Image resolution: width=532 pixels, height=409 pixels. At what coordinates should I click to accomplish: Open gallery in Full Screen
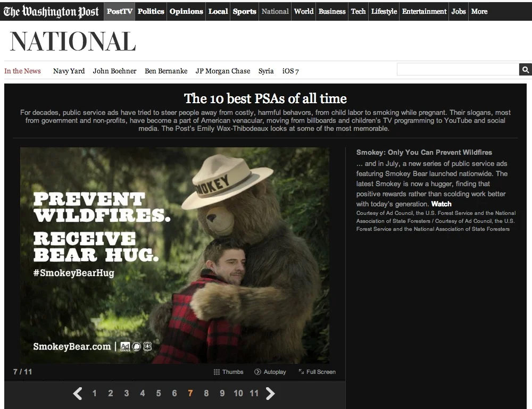[x=317, y=372]
